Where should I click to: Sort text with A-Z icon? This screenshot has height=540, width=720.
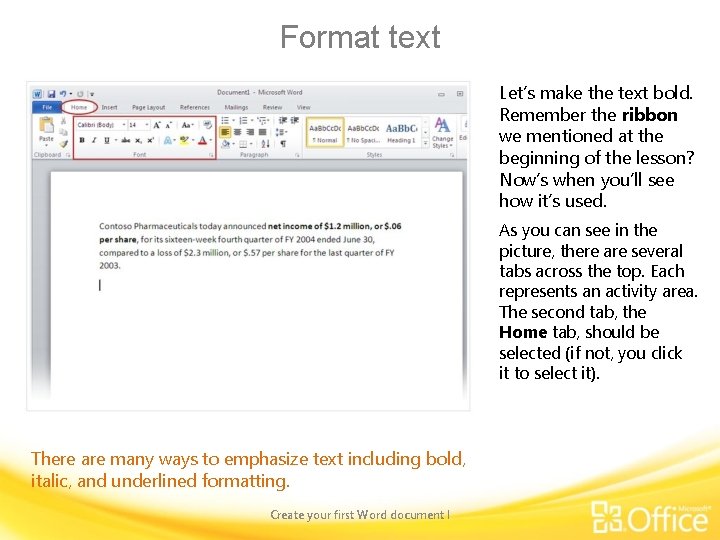click(x=265, y=144)
